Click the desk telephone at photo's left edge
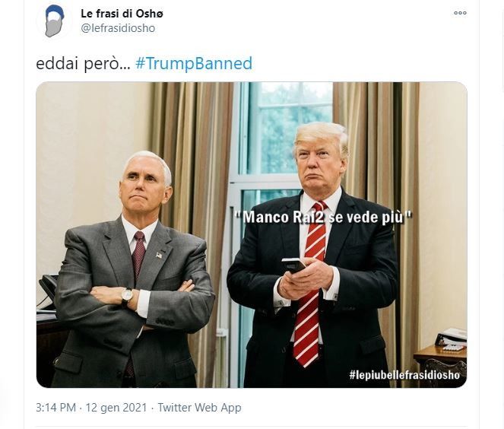The height and width of the screenshot is (429, 504). click(x=48, y=288)
